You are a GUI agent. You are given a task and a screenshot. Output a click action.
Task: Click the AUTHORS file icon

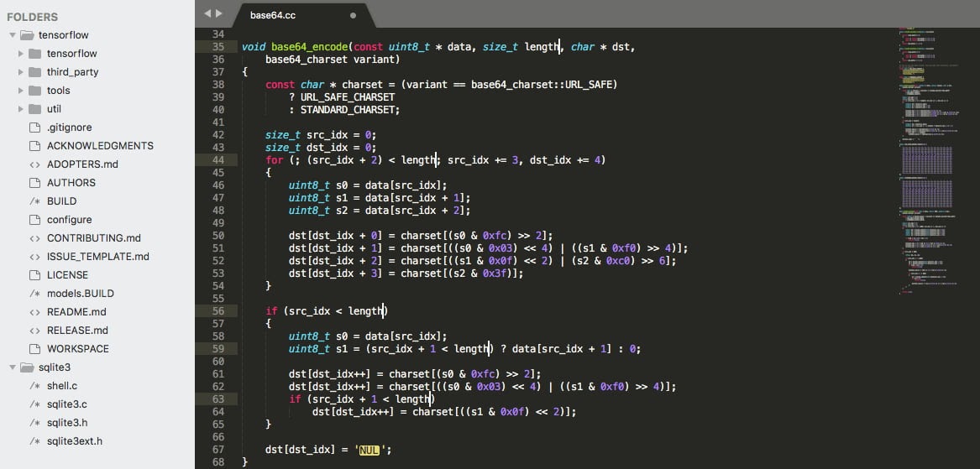pos(35,183)
